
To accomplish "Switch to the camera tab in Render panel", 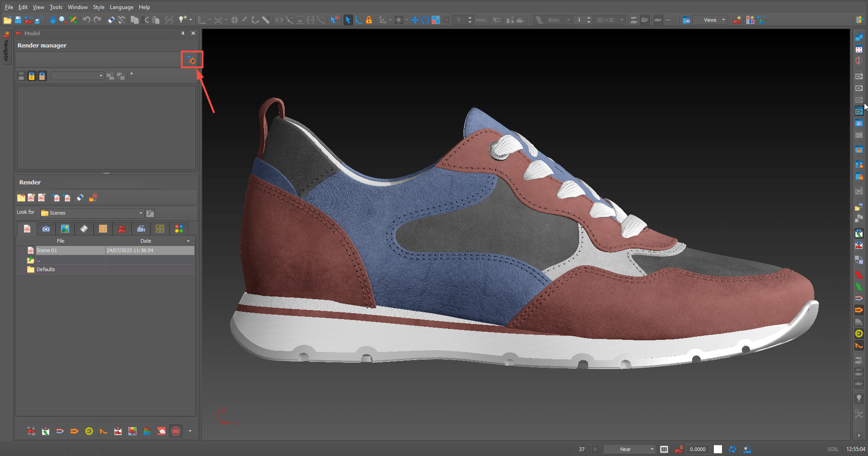I will (46, 229).
